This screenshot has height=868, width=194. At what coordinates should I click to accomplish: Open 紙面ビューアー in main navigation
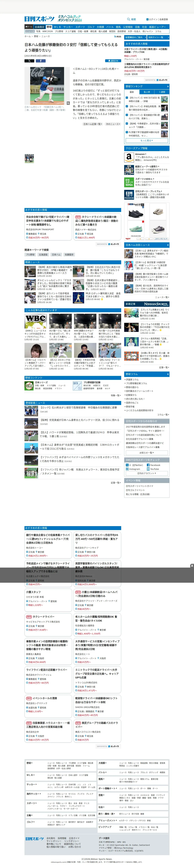157,27
